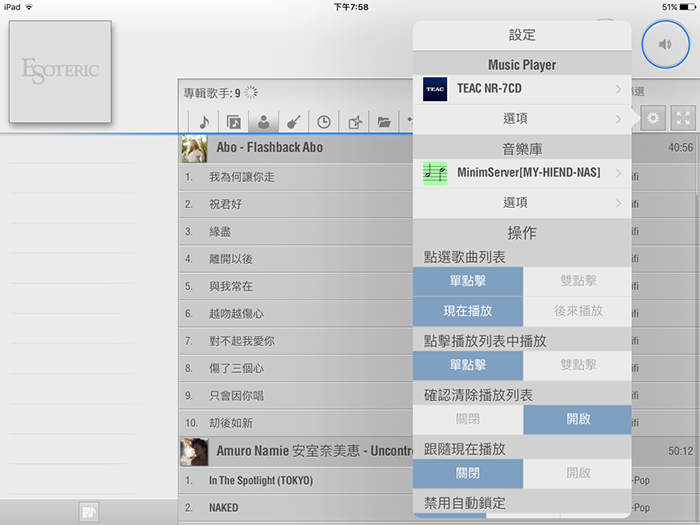Open the composer tab icon next to the clock
This screenshot has height=525, width=700.
[x=354, y=121]
